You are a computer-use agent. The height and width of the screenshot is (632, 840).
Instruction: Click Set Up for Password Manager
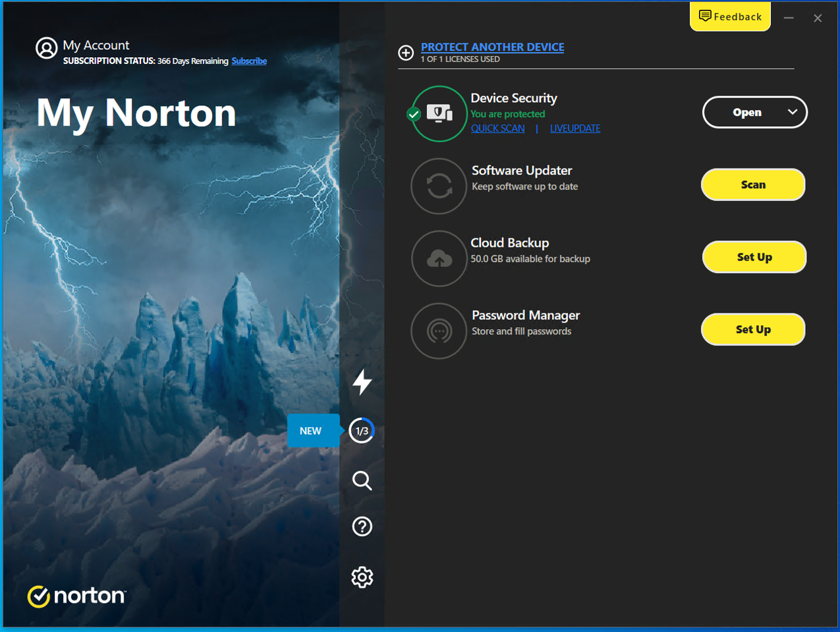pyautogui.click(x=753, y=330)
